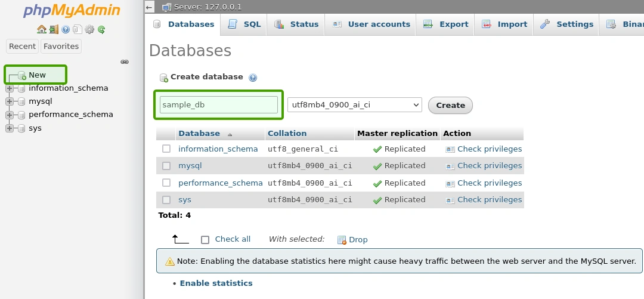Click Replicated status in mysql row
The width and height of the screenshot is (644, 299).
404,166
